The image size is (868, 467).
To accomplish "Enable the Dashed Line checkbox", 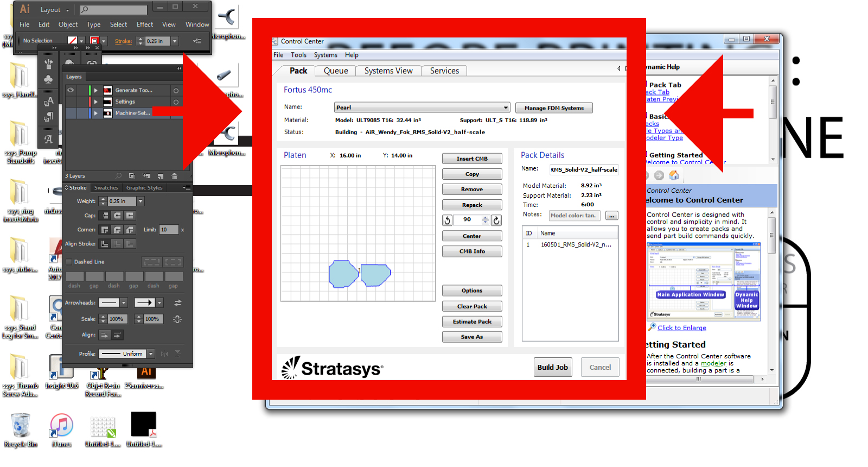I will [x=69, y=262].
